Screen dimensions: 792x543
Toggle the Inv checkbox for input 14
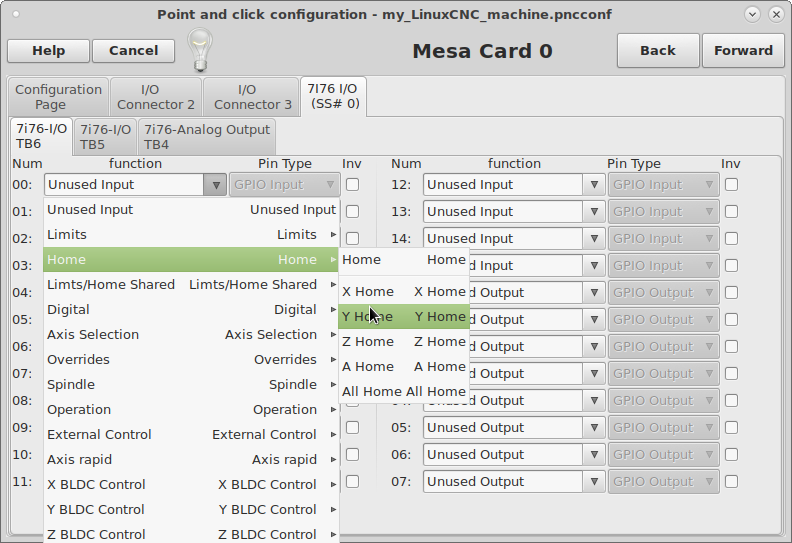[x=731, y=238]
